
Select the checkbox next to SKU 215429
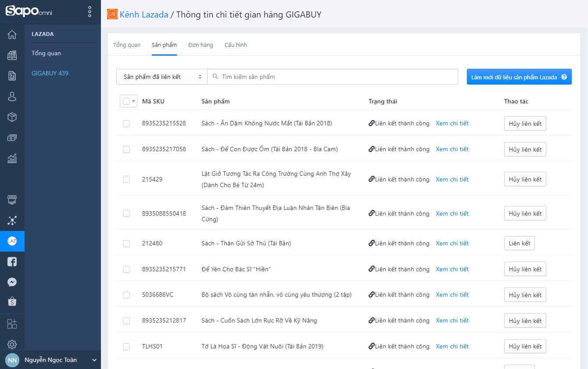(x=126, y=179)
